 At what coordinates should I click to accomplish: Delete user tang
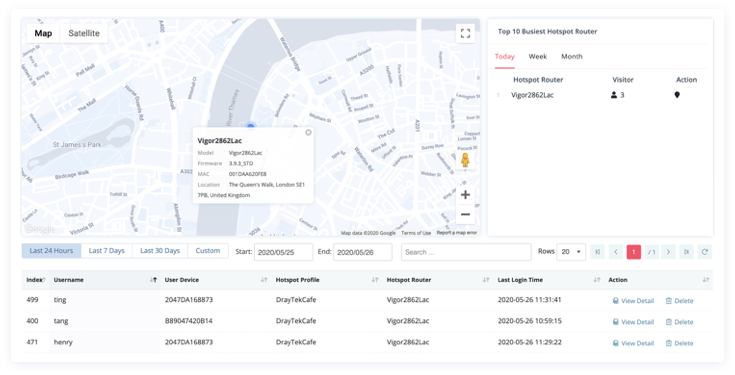679,322
